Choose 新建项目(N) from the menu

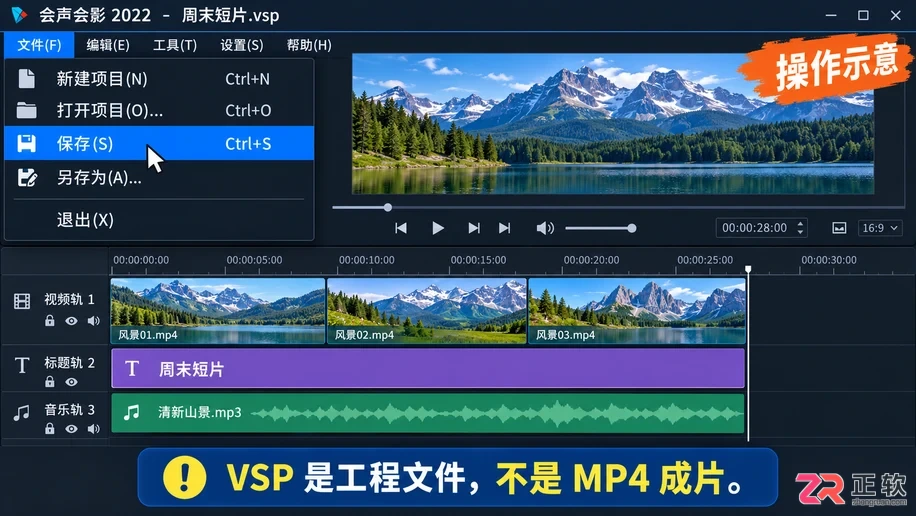(159, 79)
